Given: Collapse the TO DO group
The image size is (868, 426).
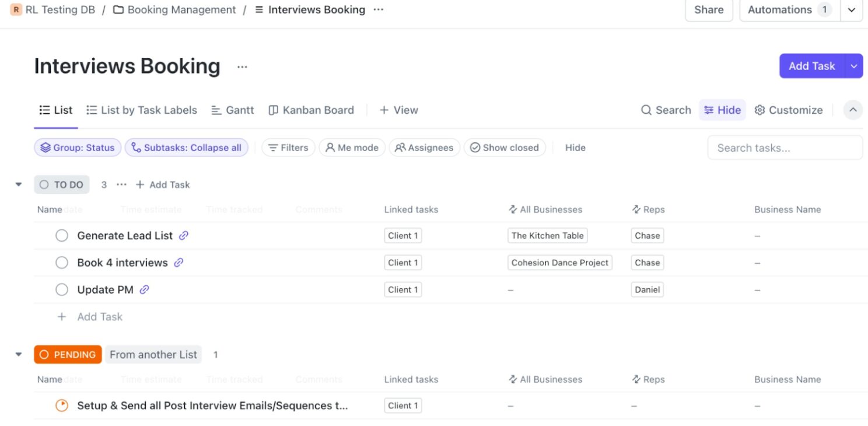Looking at the screenshot, I should point(19,184).
